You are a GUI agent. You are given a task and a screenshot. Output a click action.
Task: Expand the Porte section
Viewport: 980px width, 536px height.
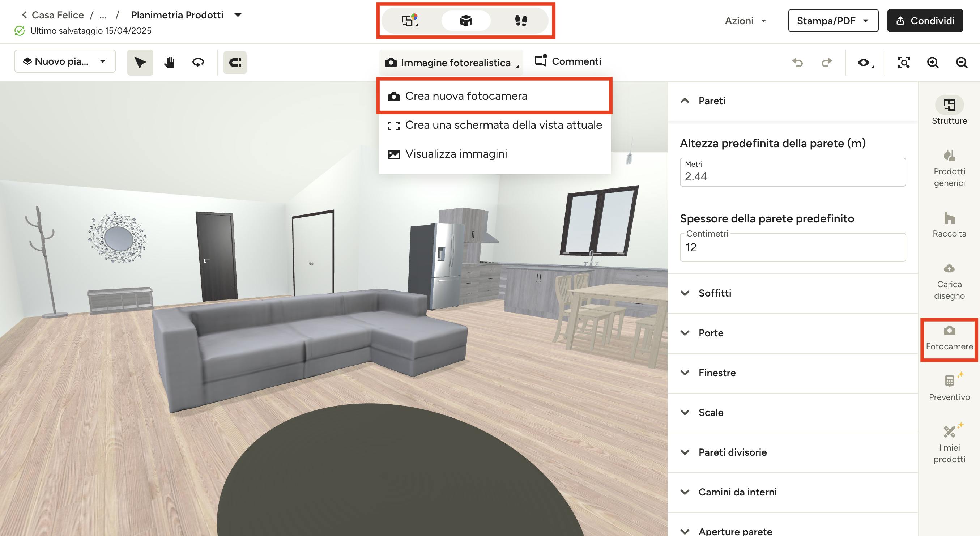(793, 333)
